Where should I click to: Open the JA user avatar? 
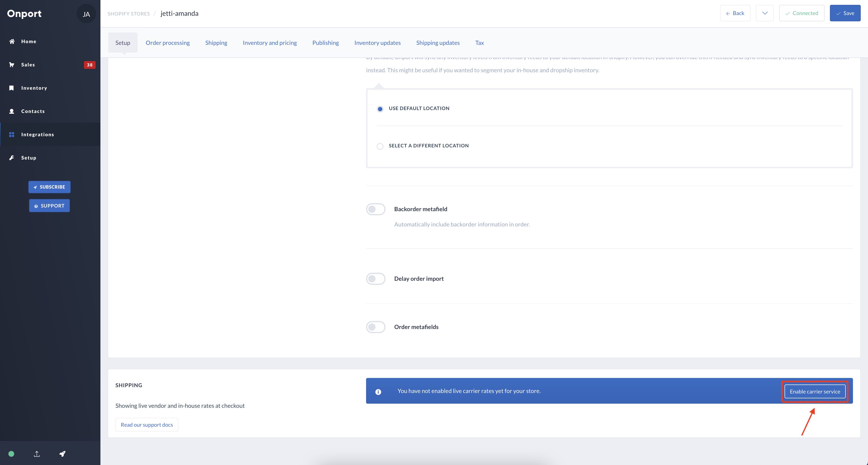[86, 14]
